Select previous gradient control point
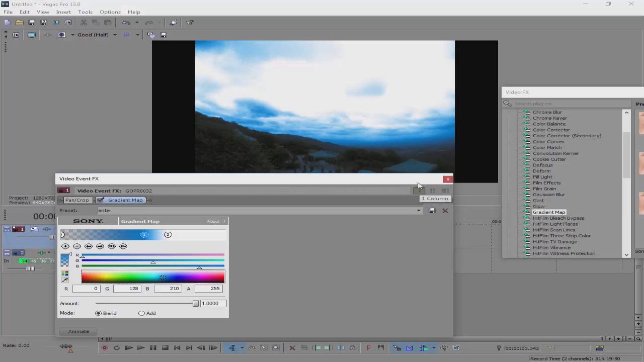The image size is (644, 362). tap(89, 246)
